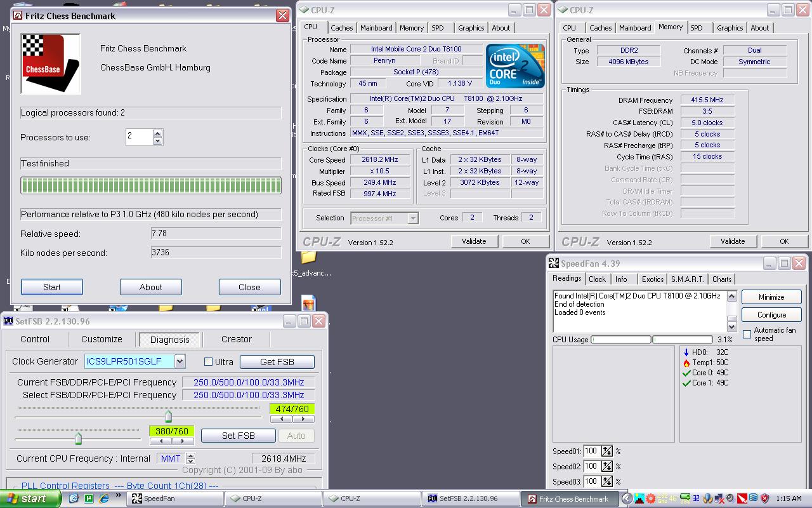This screenshot has height=508, width=812.
Task: Switch to the Customize tab in SetFSB
Action: pos(101,339)
